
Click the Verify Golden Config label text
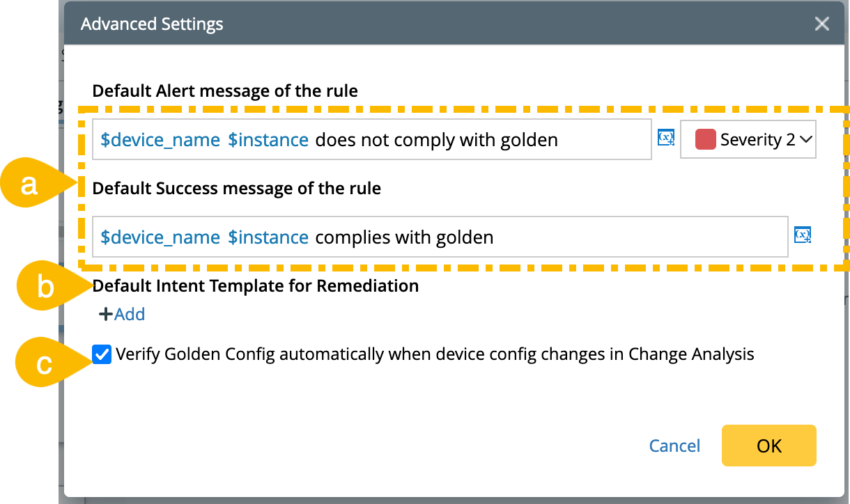tap(435, 354)
